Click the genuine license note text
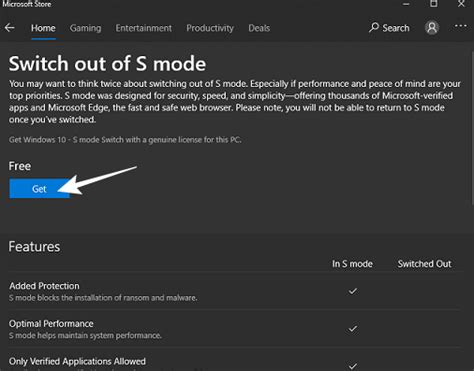This screenshot has width=474, height=371. coord(125,140)
